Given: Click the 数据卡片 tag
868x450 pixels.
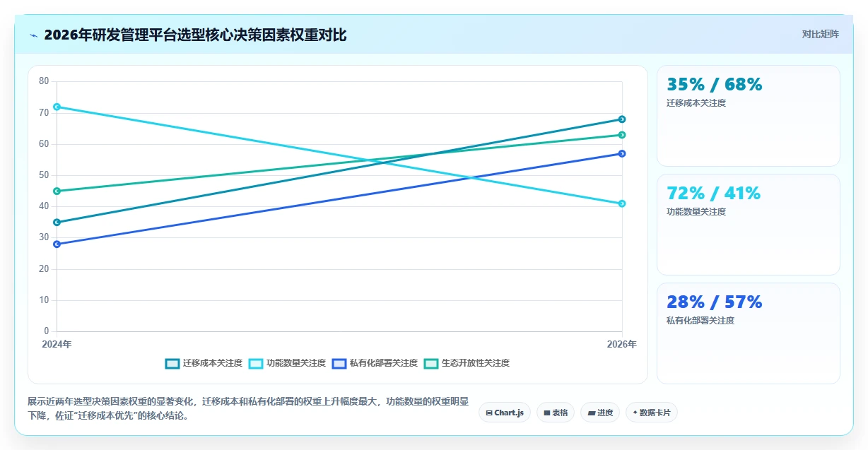Looking at the screenshot, I should 652,413.
